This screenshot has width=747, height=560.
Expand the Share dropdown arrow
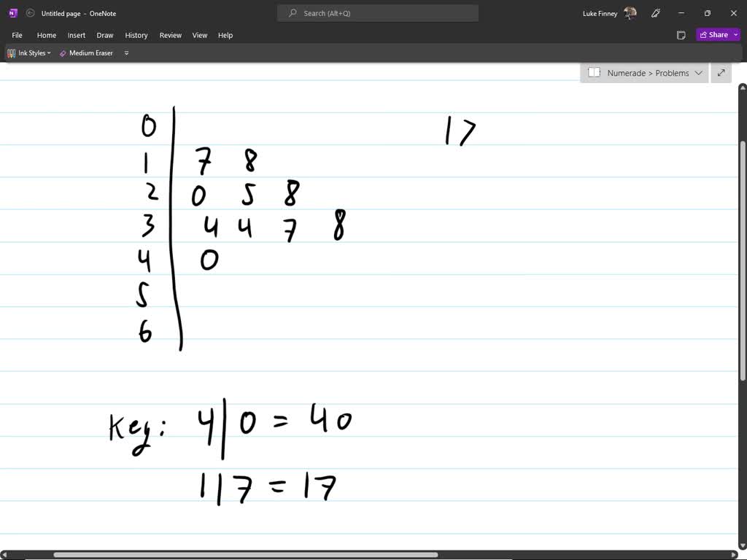point(736,35)
